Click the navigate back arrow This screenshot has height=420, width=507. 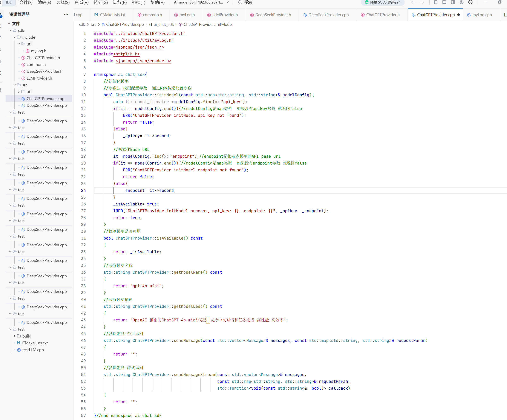pos(413,2)
